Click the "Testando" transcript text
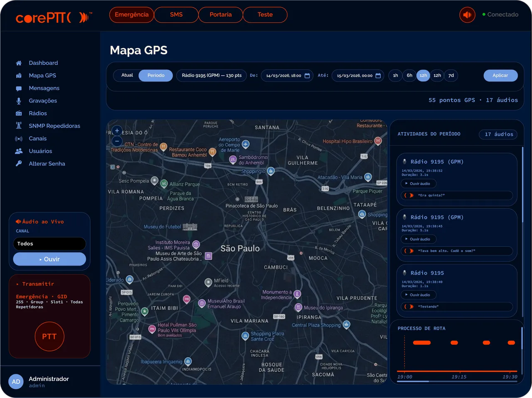Image resolution: width=532 pixels, height=398 pixels. 428,307
